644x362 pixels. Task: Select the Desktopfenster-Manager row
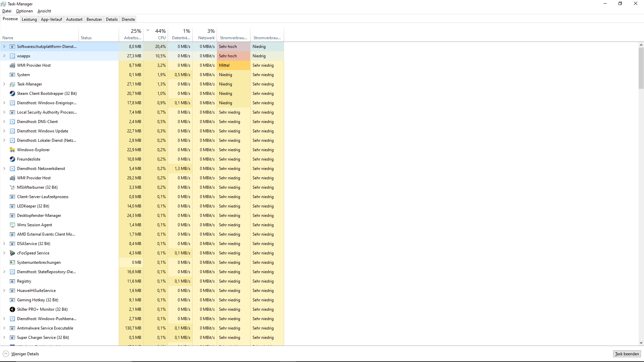(x=39, y=216)
